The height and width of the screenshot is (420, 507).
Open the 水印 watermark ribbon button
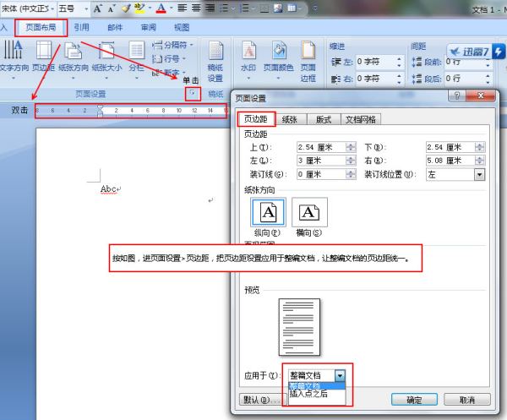[248, 60]
